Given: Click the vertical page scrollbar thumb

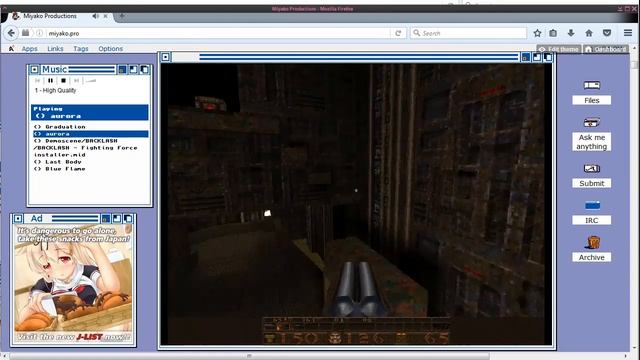Looking at the screenshot, I should (634, 64).
